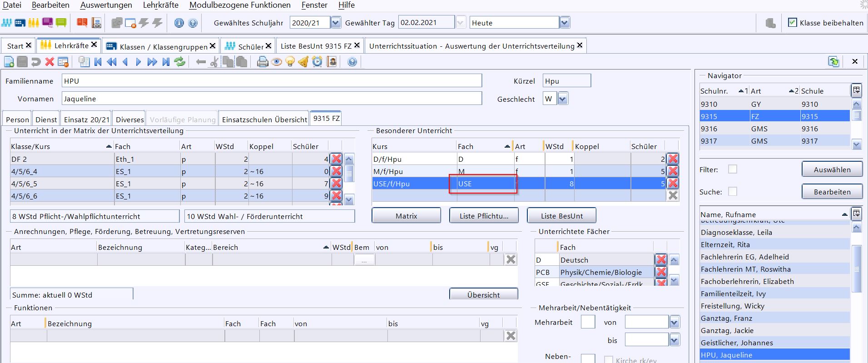Refresh data with the green arrows icon

(180, 62)
